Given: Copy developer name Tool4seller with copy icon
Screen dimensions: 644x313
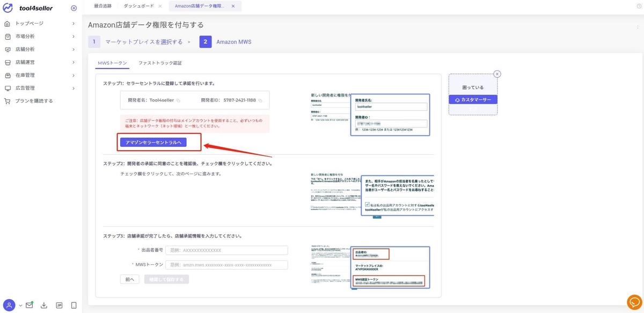Looking at the screenshot, I should (x=178, y=100).
